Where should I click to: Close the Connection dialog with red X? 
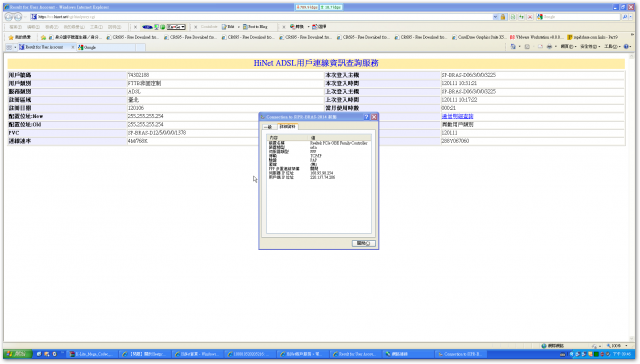pyautogui.click(x=374, y=117)
